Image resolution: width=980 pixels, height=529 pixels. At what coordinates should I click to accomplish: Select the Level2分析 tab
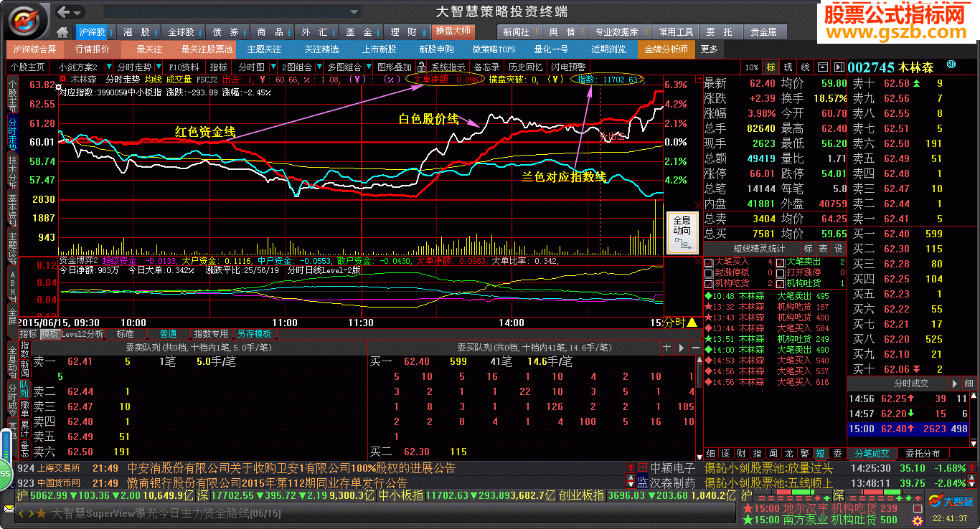83,334
